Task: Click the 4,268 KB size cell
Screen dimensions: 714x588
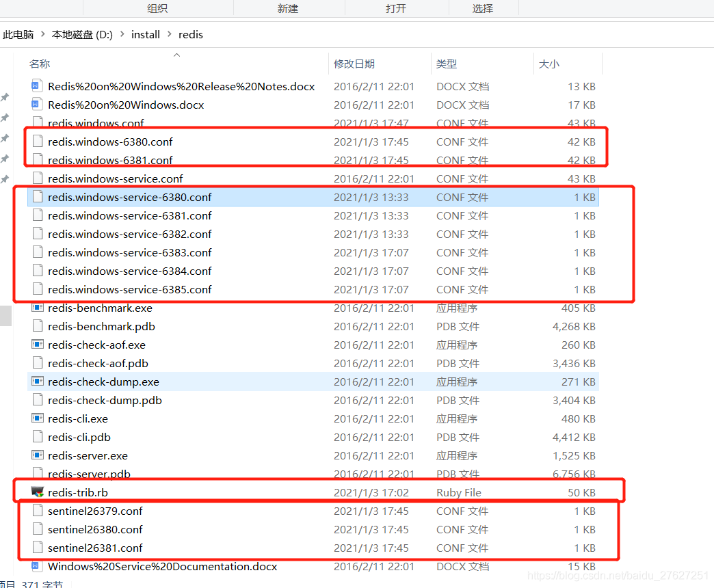Action: point(574,326)
